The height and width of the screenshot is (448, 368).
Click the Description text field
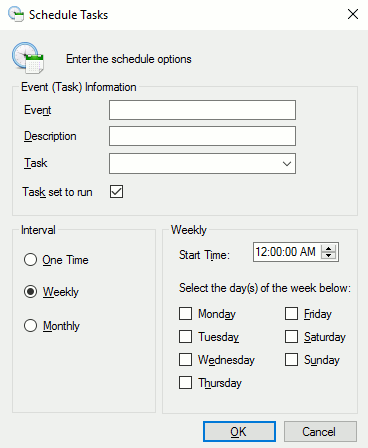pos(202,136)
